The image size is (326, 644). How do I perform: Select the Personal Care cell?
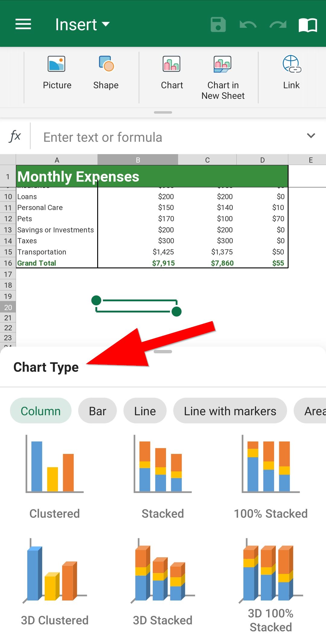point(57,208)
